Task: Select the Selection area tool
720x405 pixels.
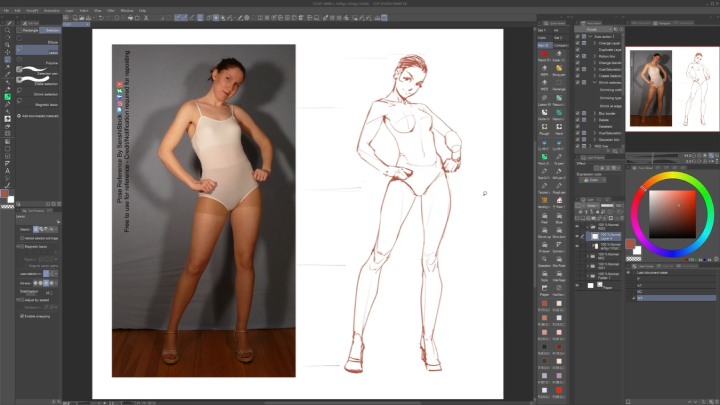Action: [7, 60]
